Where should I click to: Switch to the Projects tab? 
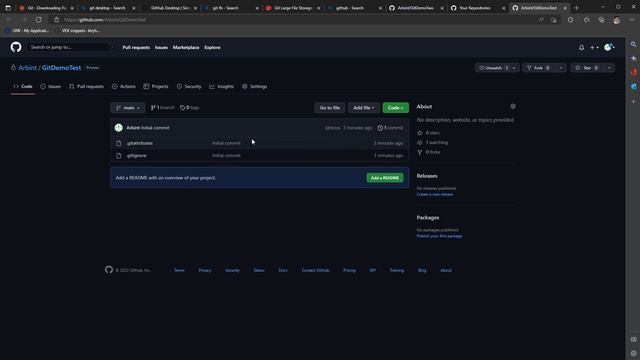tap(156, 87)
